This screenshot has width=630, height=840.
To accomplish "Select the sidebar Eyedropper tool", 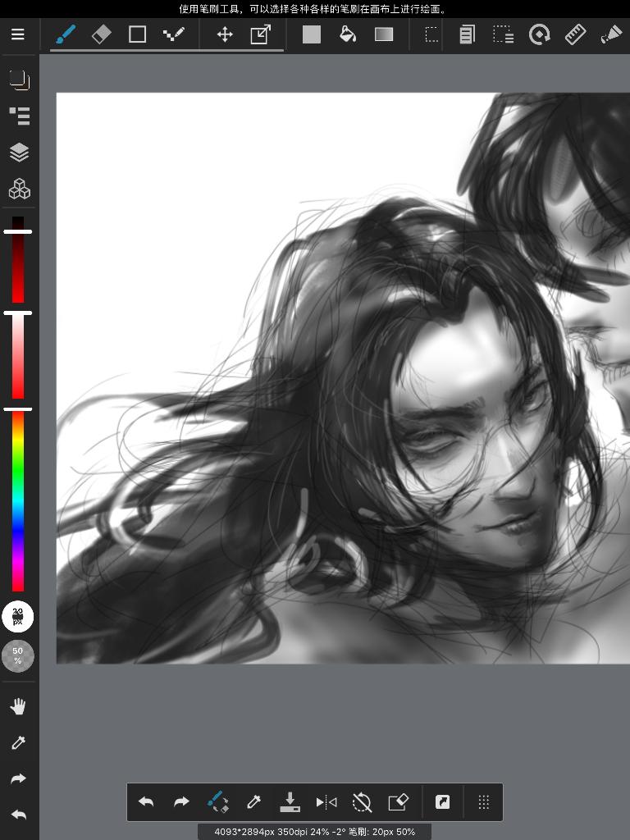I will point(18,742).
